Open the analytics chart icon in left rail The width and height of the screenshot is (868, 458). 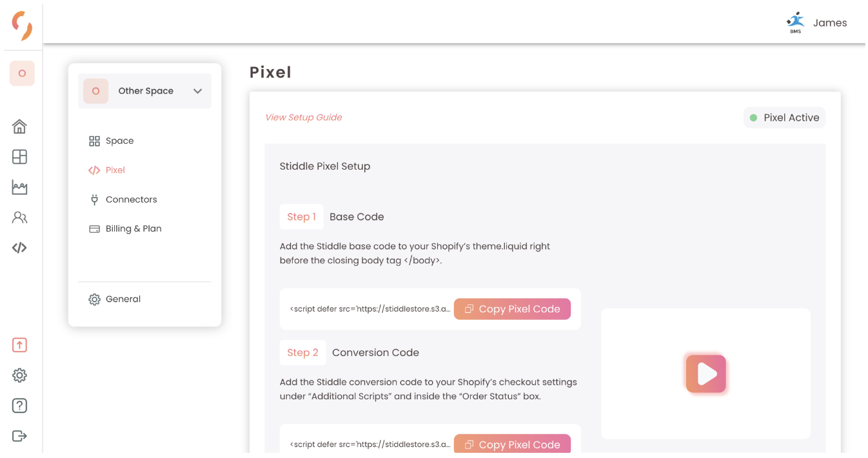[20, 188]
